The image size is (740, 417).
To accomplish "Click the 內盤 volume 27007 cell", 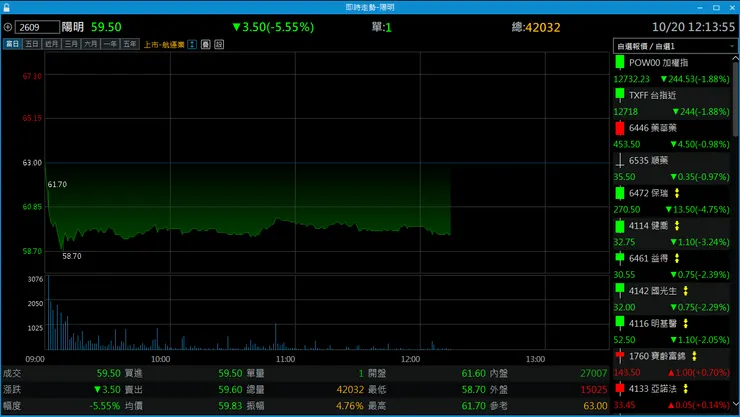I will pyautogui.click(x=594, y=373).
